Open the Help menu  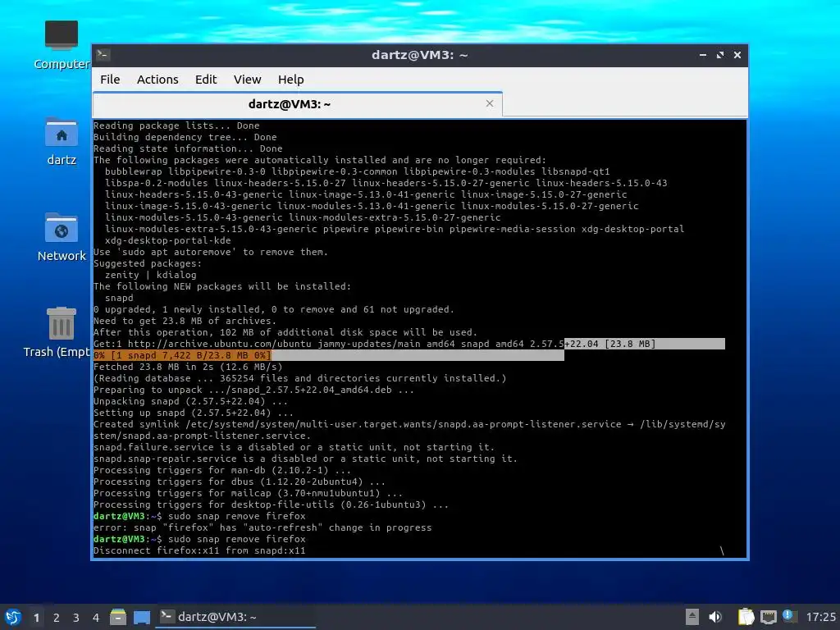pos(291,80)
